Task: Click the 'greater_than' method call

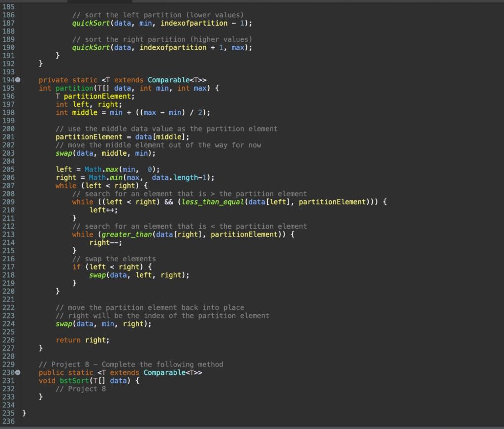Action: 126,234
